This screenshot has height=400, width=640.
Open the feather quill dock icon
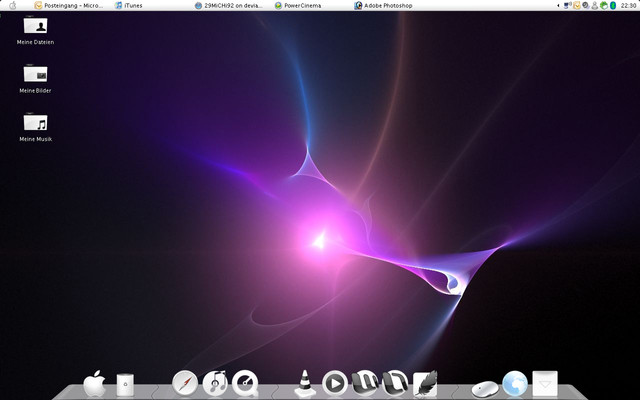pyautogui.click(x=425, y=383)
